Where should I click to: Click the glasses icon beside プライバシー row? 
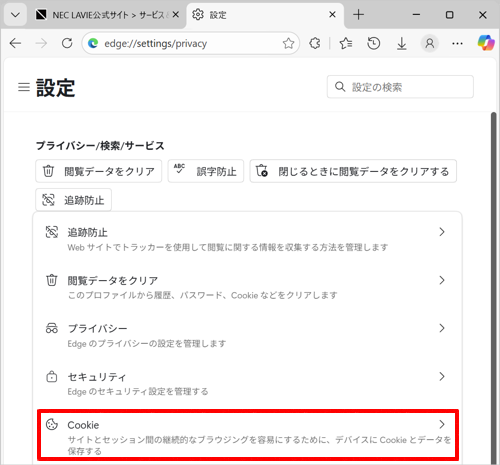click(52, 328)
